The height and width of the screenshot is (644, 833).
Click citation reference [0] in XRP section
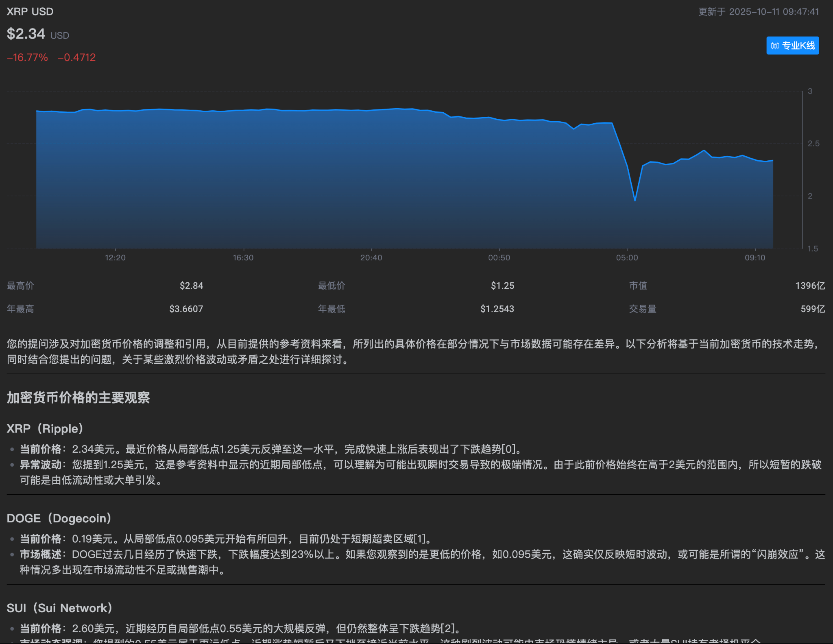[508, 449]
